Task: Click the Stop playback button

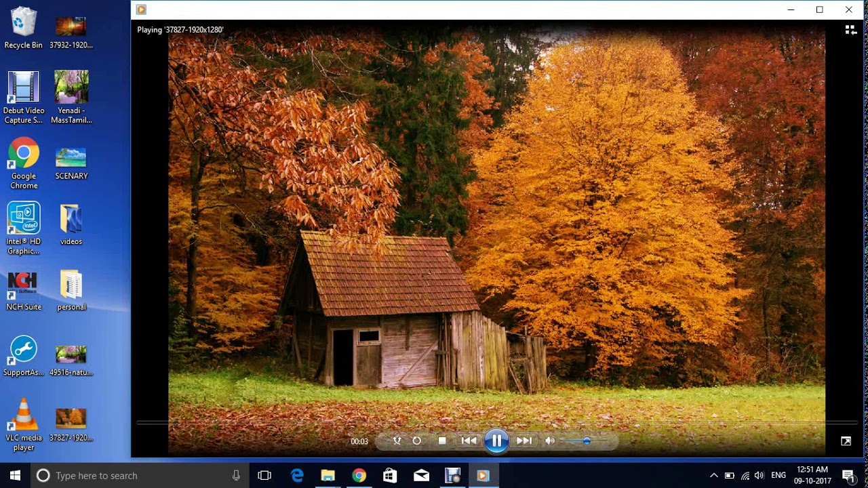Action: (442, 441)
